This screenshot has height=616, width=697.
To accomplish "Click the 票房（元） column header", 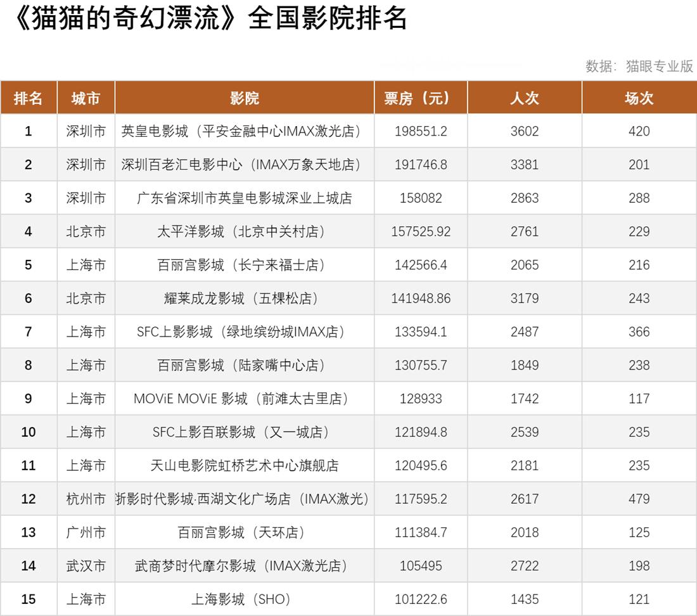I will 421,98.
